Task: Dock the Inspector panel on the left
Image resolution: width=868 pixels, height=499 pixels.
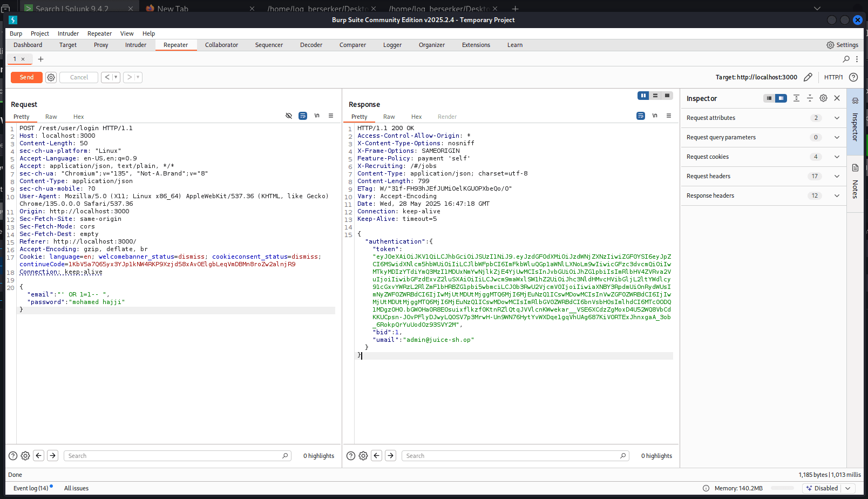Action: pos(769,98)
